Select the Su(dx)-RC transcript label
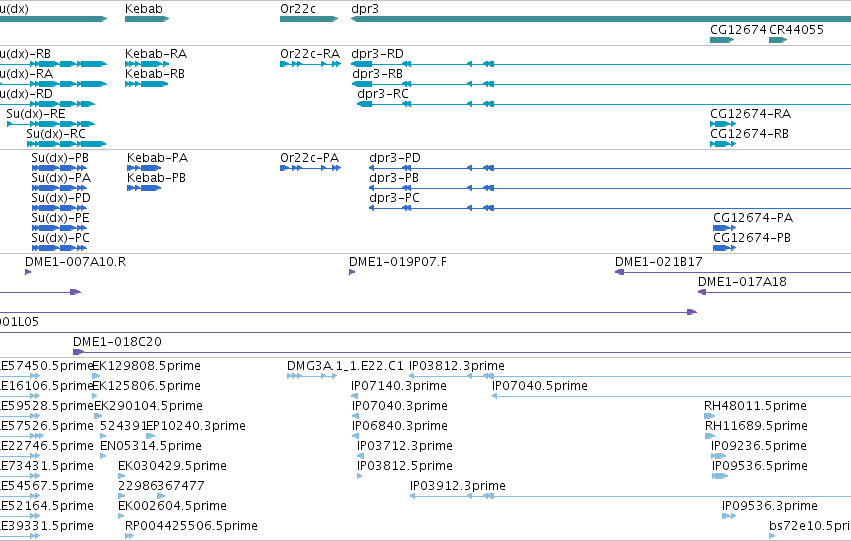The height and width of the screenshot is (541, 851). (56, 134)
